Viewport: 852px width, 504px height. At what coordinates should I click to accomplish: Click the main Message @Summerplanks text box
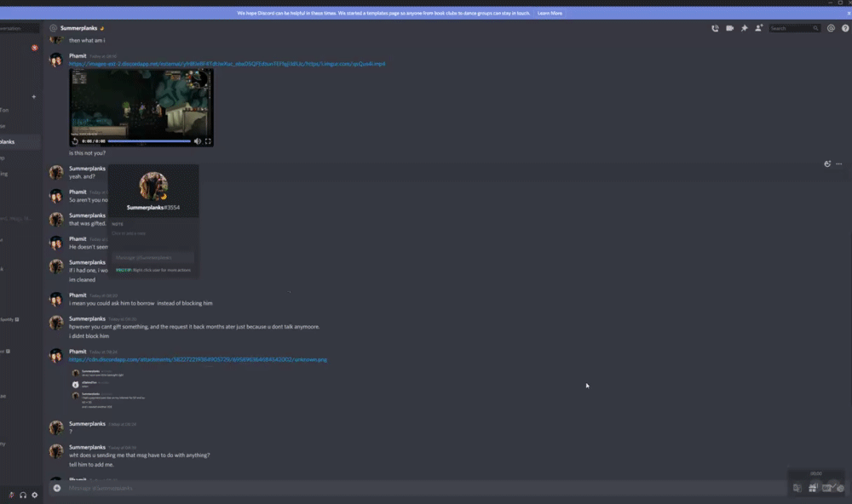[x=423, y=489]
